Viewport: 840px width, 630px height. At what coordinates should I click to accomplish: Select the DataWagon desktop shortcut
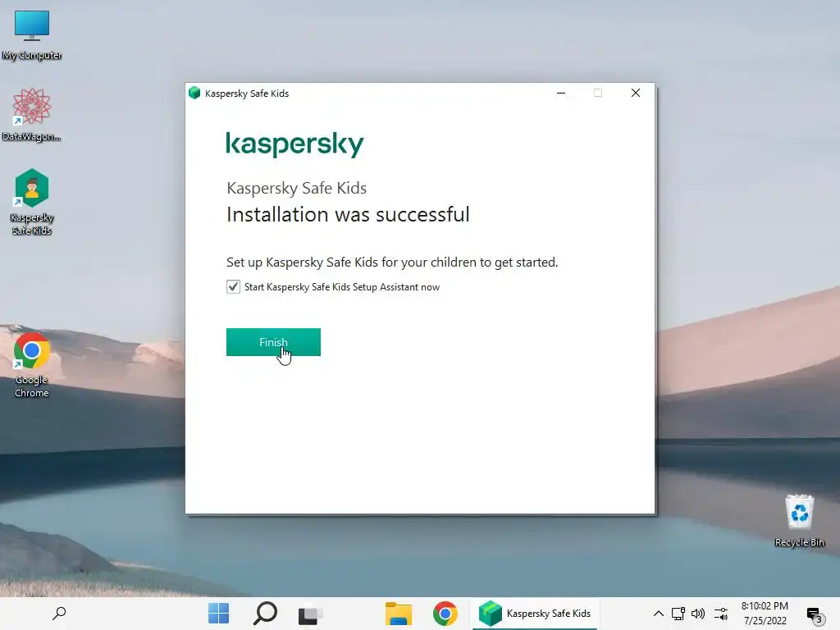tap(32, 115)
